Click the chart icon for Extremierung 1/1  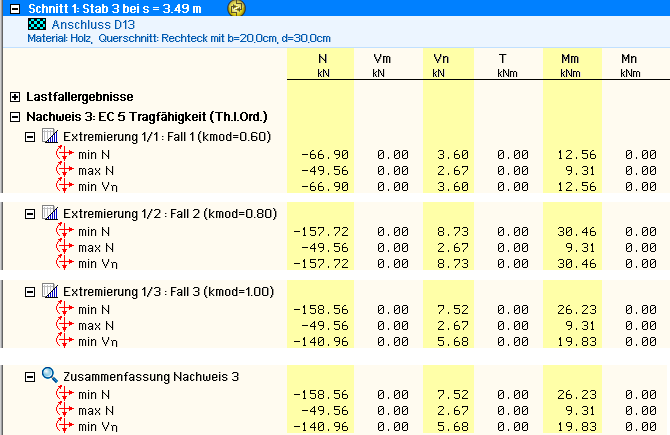pyautogui.click(x=50, y=136)
